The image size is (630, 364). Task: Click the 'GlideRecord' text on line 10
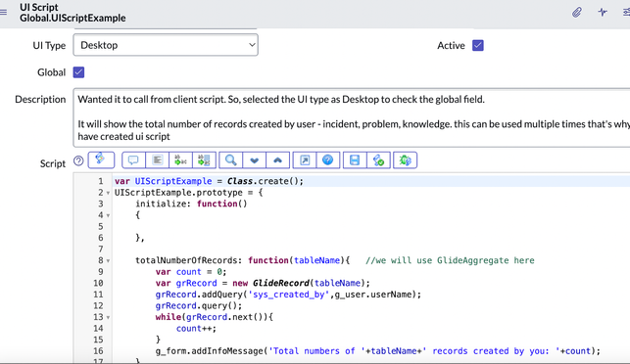click(x=281, y=283)
